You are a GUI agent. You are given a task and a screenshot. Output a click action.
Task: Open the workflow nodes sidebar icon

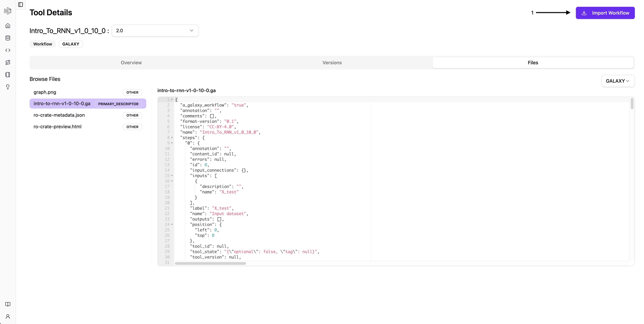[8, 62]
